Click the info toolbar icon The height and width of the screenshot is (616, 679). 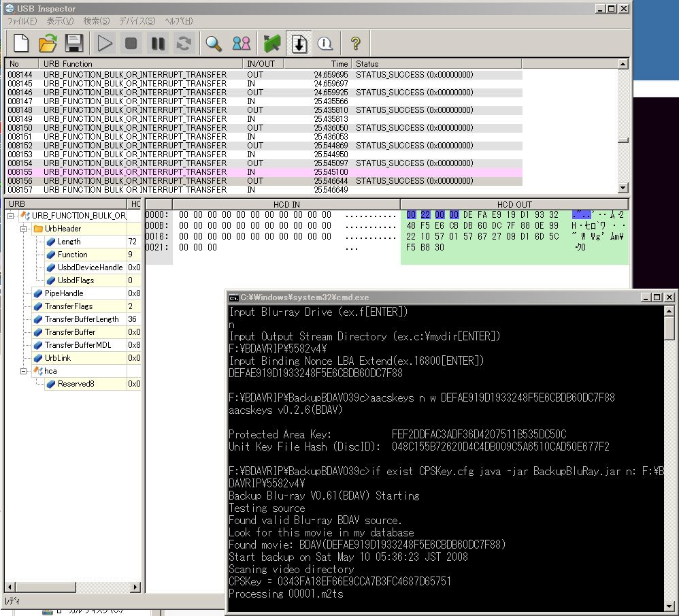pyautogui.click(x=325, y=44)
